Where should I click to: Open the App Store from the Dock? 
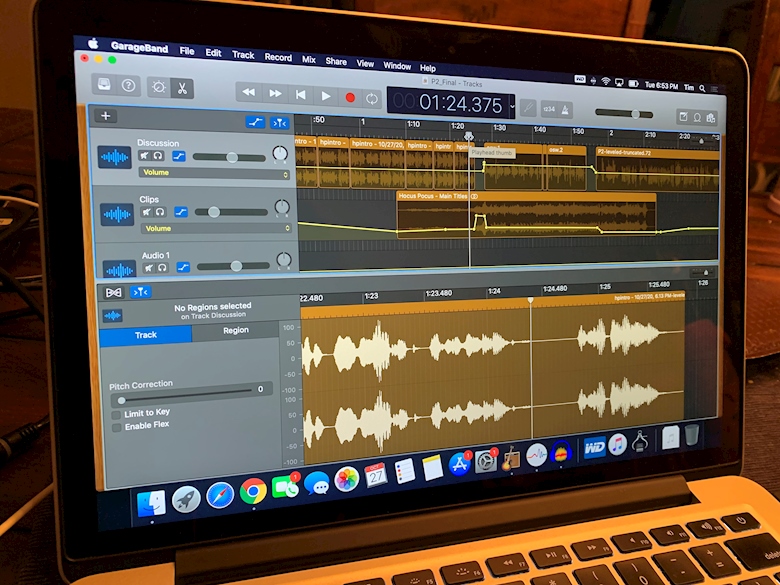tap(459, 464)
